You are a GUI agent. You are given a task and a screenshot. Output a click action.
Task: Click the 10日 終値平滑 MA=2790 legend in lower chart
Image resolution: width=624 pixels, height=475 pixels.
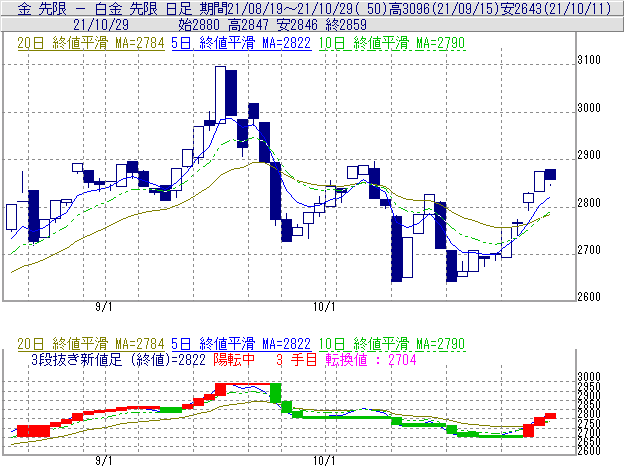pos(392,344)
